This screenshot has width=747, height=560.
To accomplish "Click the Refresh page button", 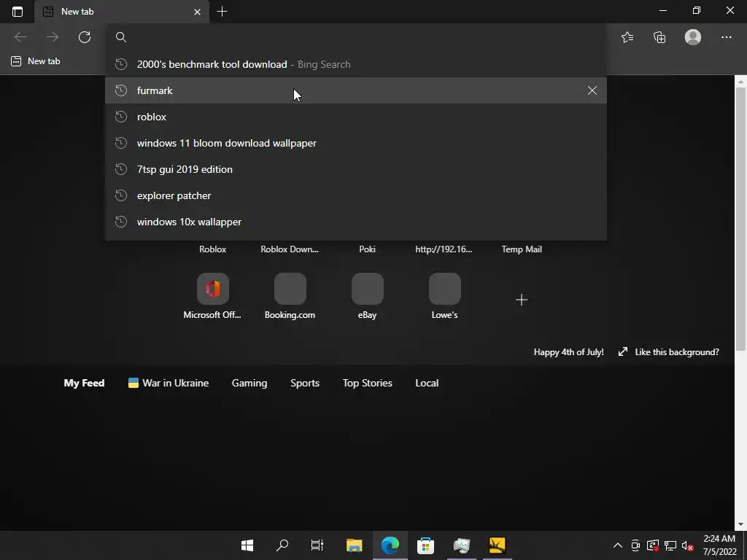I will (x=85, y=37).
